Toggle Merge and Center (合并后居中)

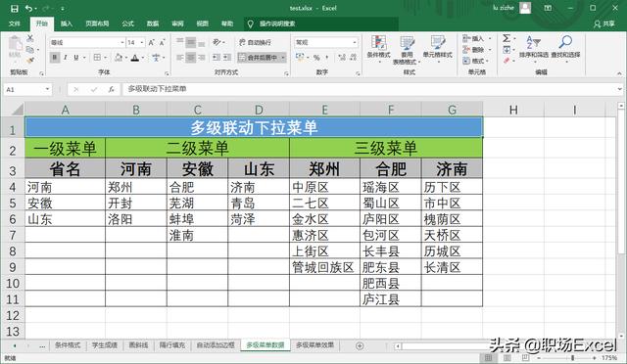pos(258,58)
